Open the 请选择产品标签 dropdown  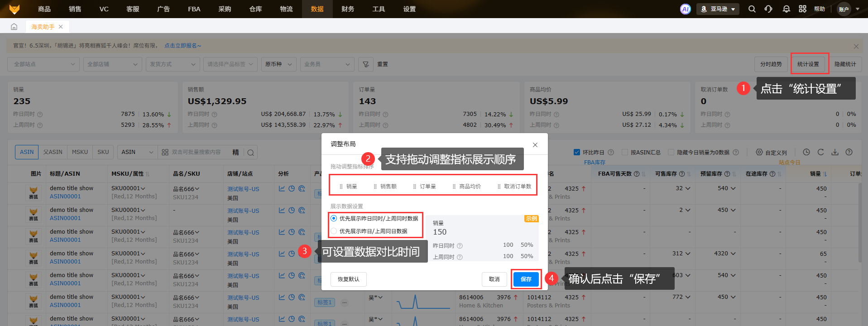[230, 64]
